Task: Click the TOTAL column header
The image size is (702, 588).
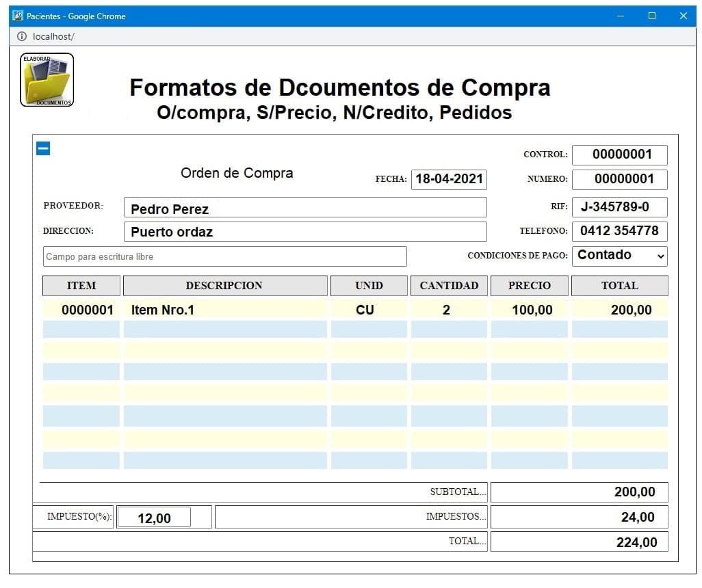Action: pos(620,286)
